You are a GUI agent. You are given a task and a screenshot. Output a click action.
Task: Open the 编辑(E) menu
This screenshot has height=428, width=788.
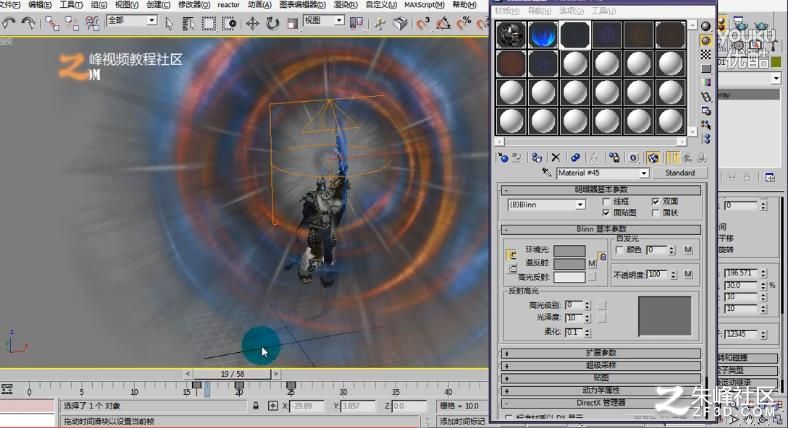click(x=40, y=5)
